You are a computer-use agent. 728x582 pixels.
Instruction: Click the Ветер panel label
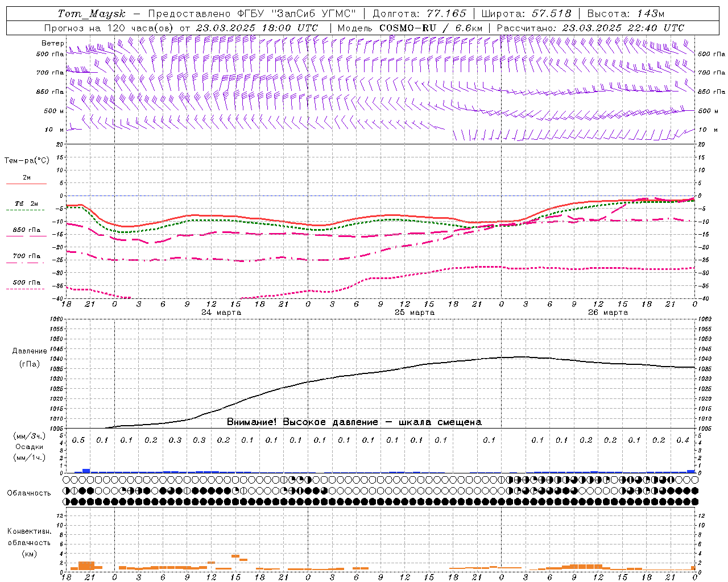click(52, 43)
